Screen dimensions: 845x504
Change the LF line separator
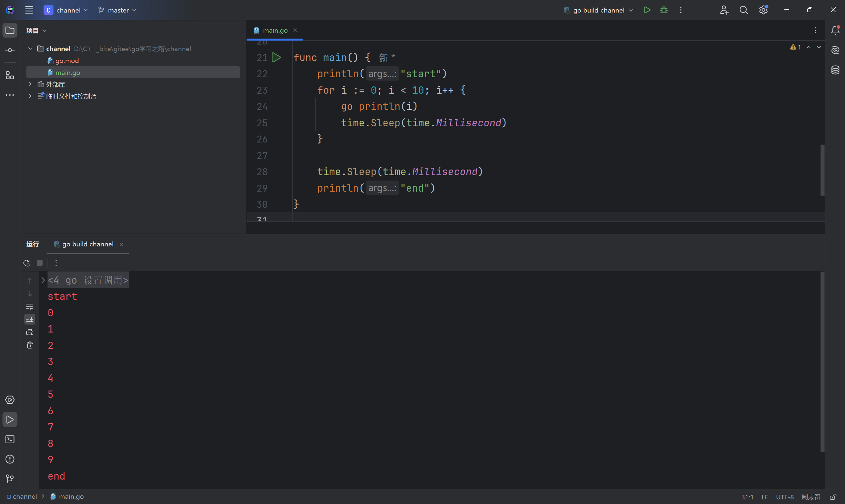(x=765, y=497)
